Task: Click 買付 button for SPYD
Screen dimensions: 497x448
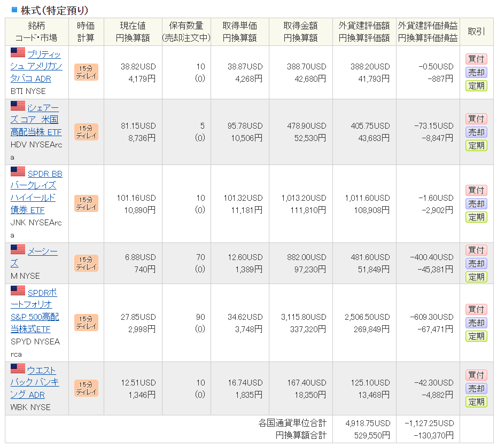Action: [x=476, y=309]
